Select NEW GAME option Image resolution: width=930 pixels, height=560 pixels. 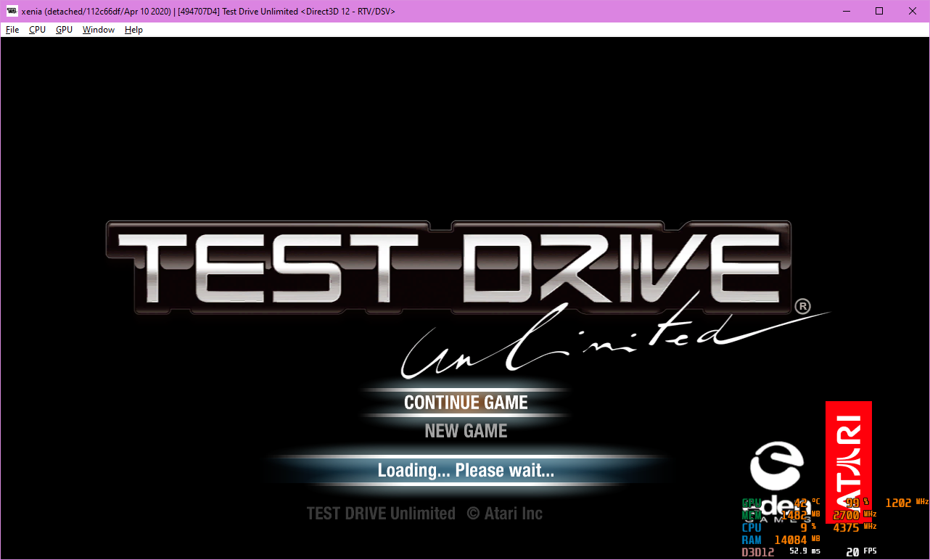(x=466, y=431)
